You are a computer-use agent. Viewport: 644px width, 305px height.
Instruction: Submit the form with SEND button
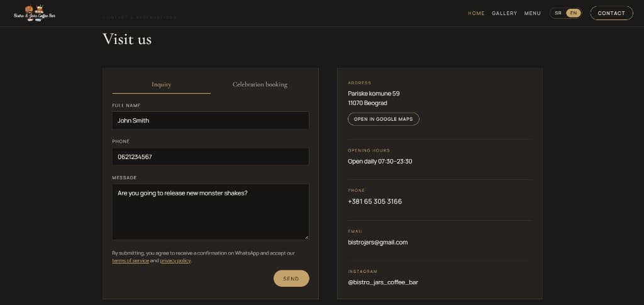291,279
